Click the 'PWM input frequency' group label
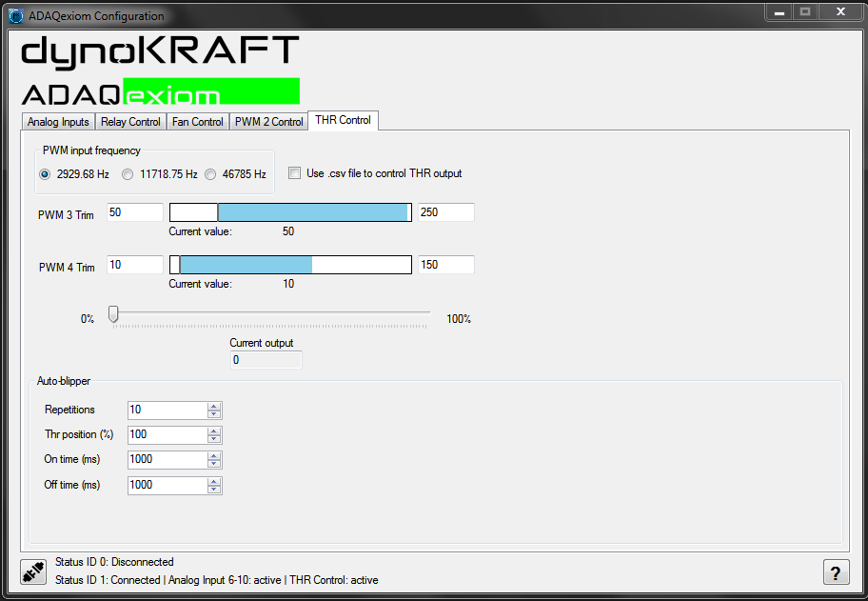This screenshot has height=601, width=868. [92, 150]
